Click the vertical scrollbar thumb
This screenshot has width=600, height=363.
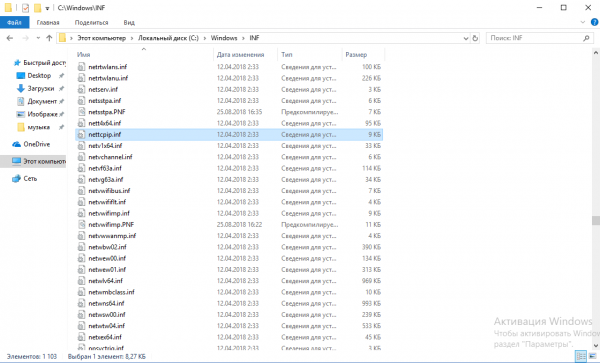(596, 221)
